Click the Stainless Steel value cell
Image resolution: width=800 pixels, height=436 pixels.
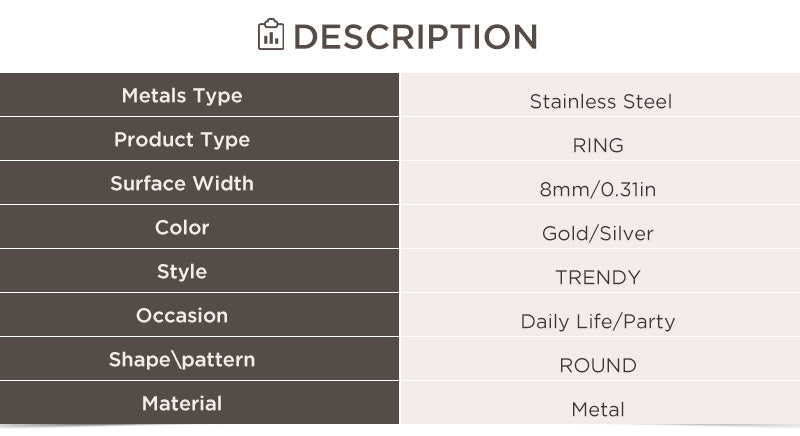pyautogui.click(x=600, y=95)
